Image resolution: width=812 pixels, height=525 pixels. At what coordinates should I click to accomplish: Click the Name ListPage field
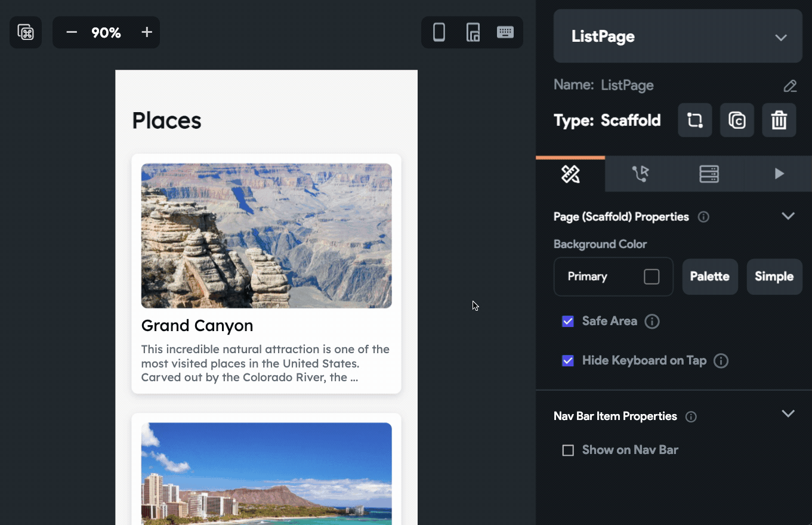pos(604,85)
